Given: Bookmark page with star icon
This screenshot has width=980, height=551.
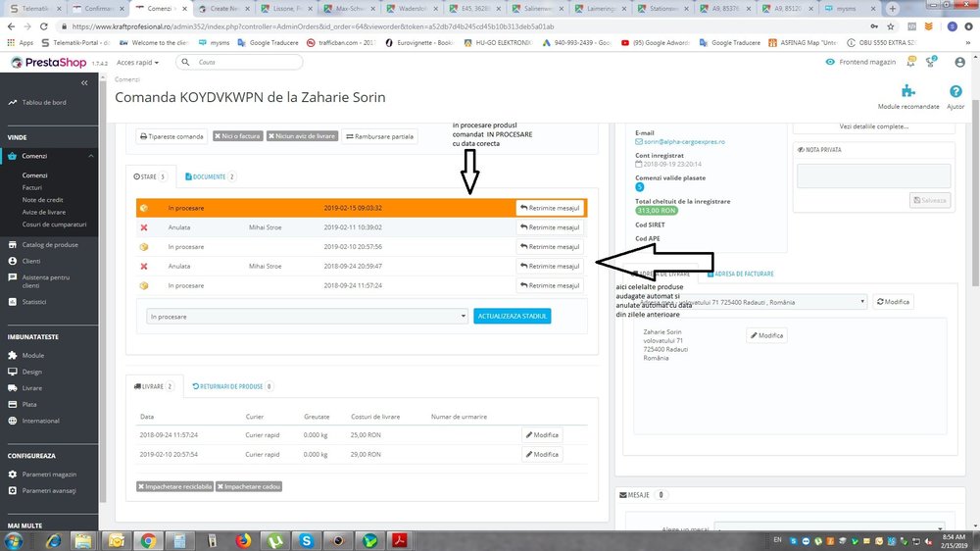Looking at the screenshot, I should coord(891,26).
